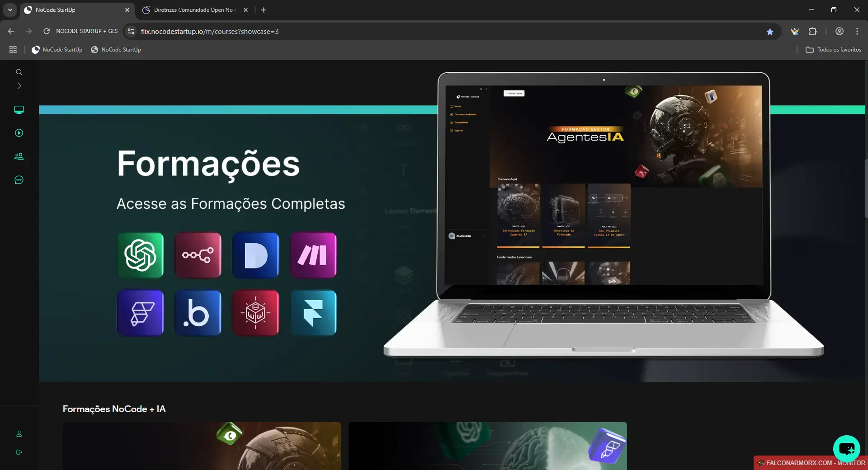Open a new browser tab
Viewport: 868px width, 470px height.
[264, 10]
